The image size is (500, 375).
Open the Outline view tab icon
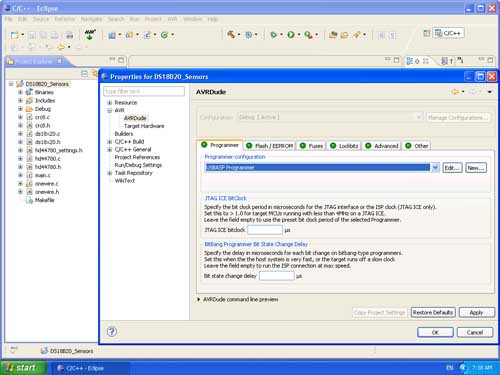click(x=410, y=61)
